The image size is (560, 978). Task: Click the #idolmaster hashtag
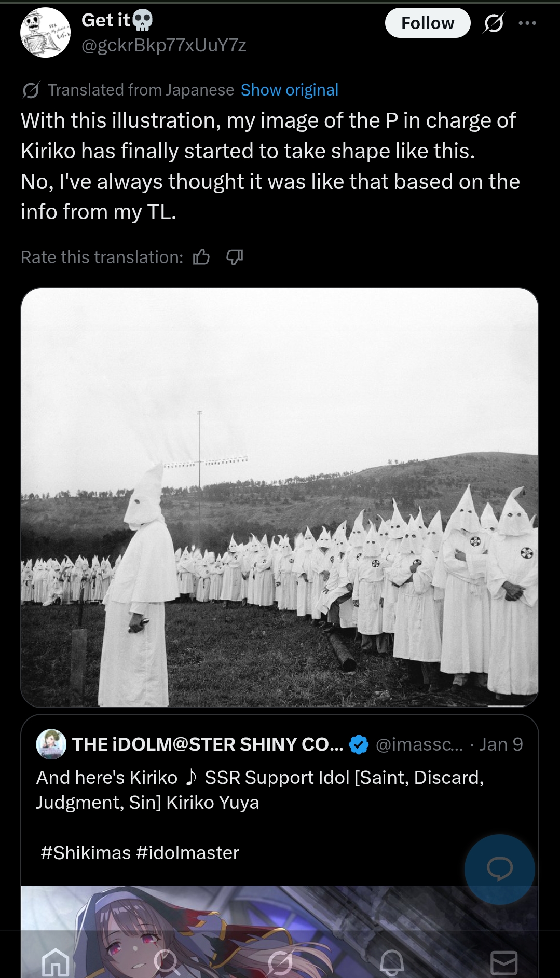187,853
